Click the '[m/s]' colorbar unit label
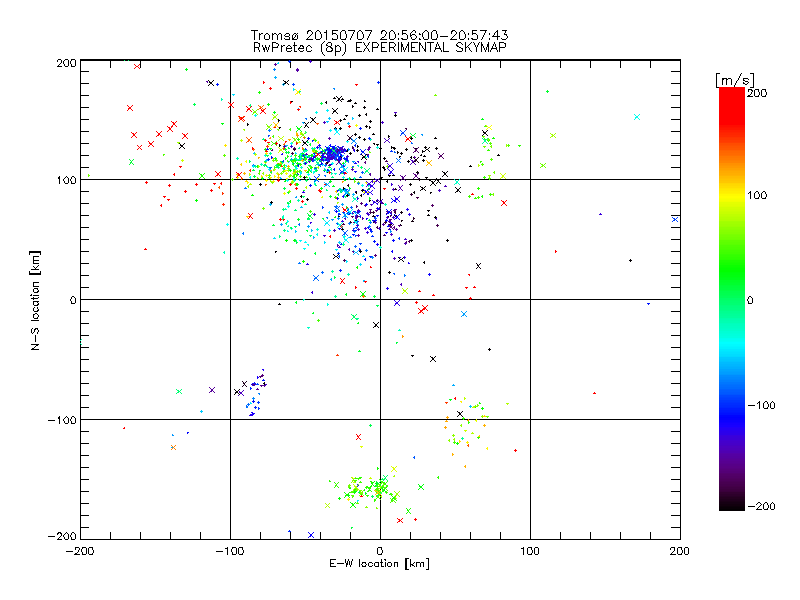The width and height of the screenshot is (800, 600). coord(735,81)
